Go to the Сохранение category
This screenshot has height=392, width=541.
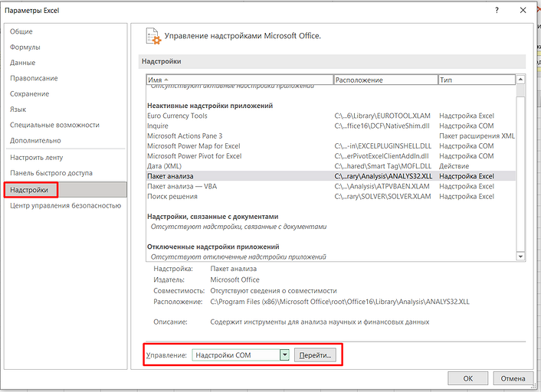(x=29, y=93)
